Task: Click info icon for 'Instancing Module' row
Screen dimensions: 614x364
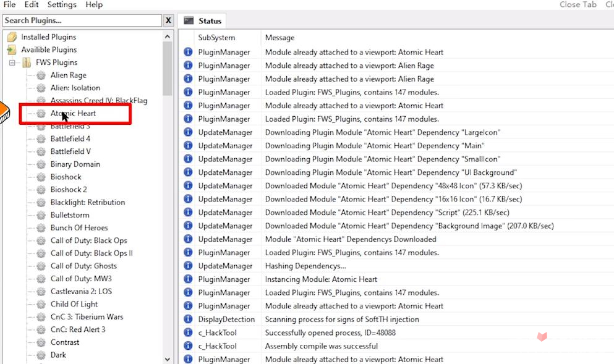Action: coord(188,279)
